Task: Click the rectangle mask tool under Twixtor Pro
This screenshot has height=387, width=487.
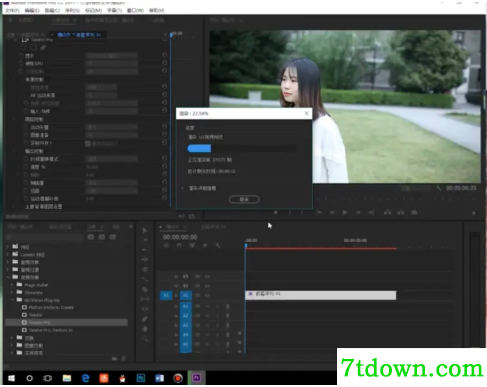Action: click(x=33, y=48)
